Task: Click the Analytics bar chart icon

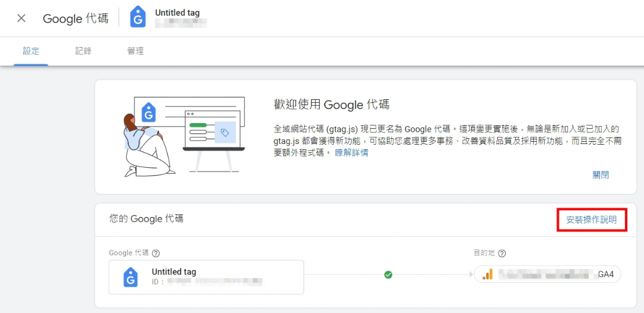Action: tap(487, 274)
